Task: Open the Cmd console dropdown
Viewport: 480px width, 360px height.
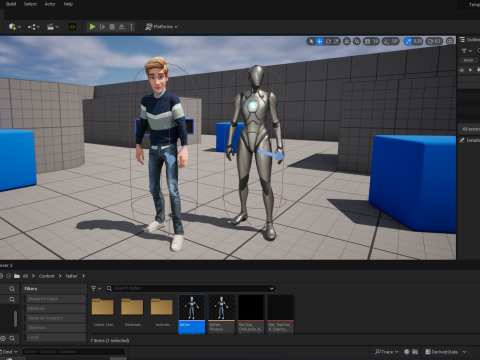Action: 9,352
